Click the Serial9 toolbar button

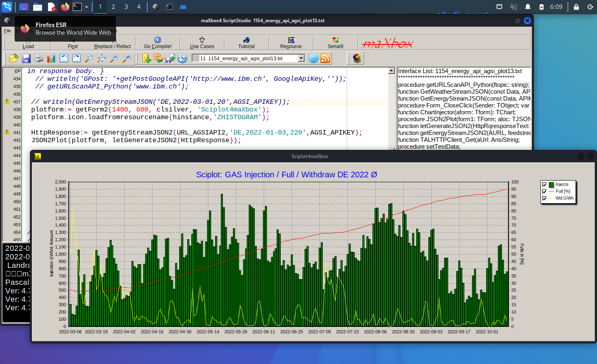click(x=335, y=43)
